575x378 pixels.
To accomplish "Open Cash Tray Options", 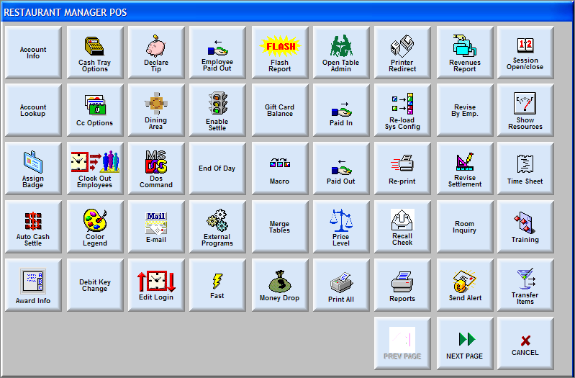I will coord(95,52).
